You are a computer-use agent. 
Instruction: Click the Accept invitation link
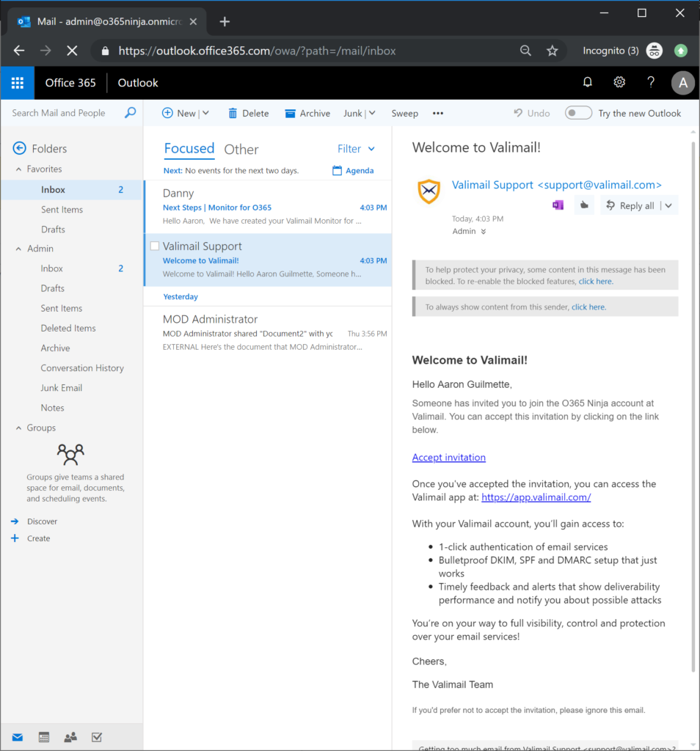click(448, 458)
